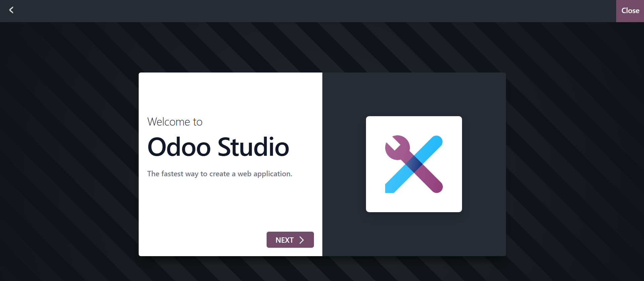Click the dark blue center crossing of the logo
Screen dimensions: 644x281
[414, 164]
